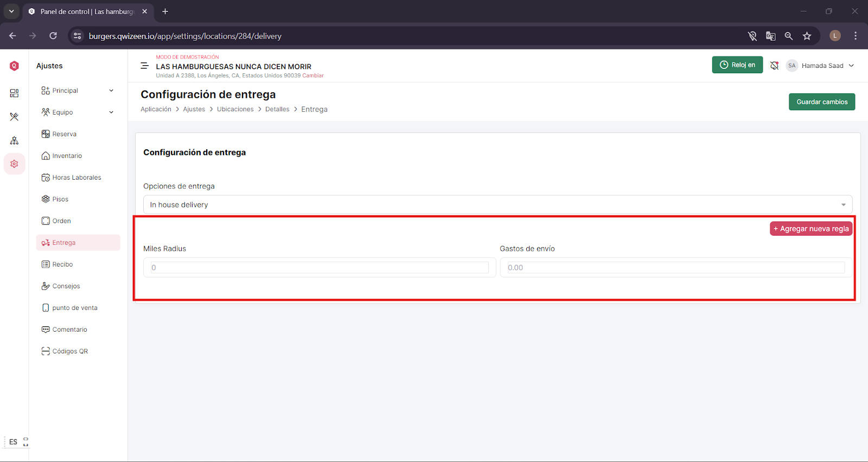Click the Entrega delivery icon
This screenshot has width=868, height=462.
(46, 243)
